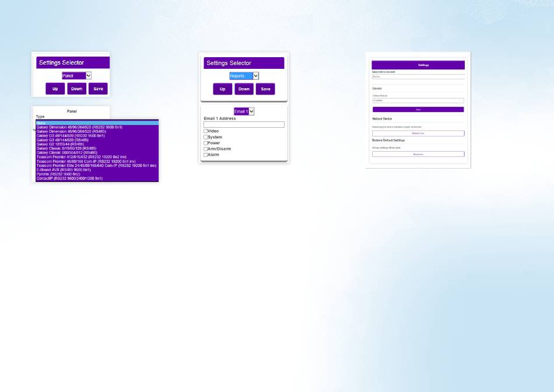The image size is (554, 392).
Task: Enable the Alarm checkbox
Action: (x=205, y=155)
